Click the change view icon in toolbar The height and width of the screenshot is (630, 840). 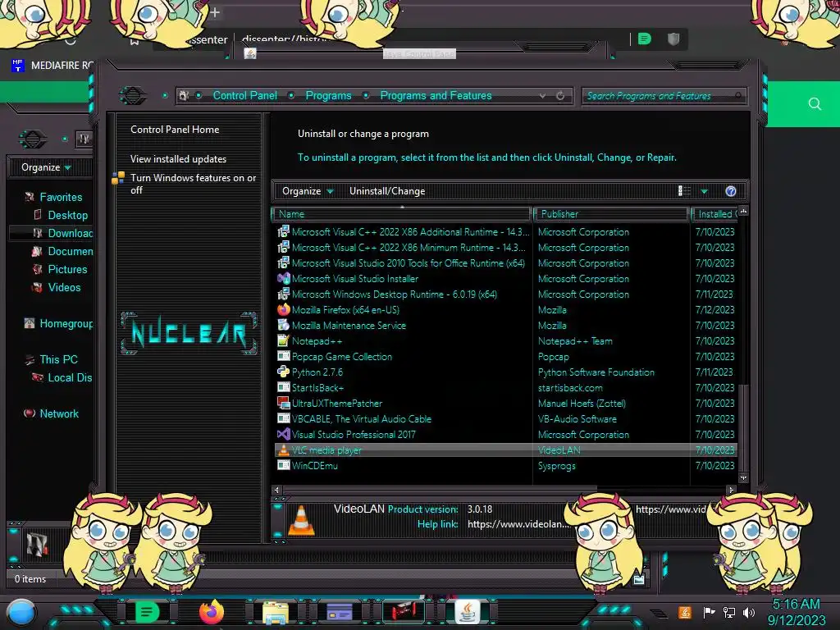coord(684,191)
